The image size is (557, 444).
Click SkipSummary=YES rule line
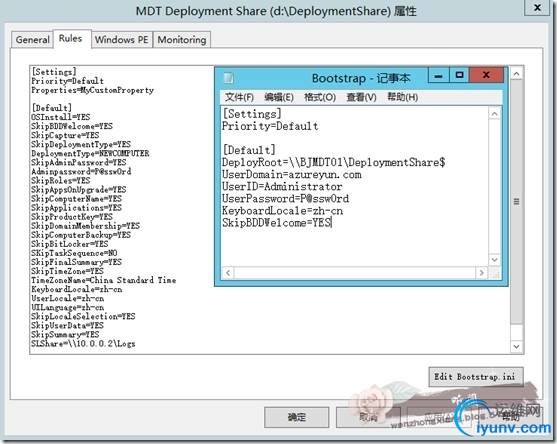click(x=65, y=334)
